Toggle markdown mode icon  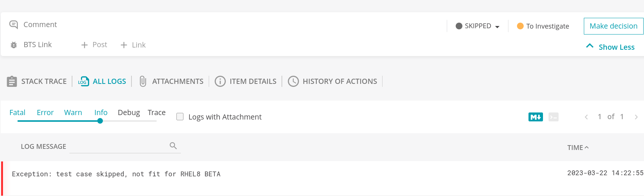(536, 117)
